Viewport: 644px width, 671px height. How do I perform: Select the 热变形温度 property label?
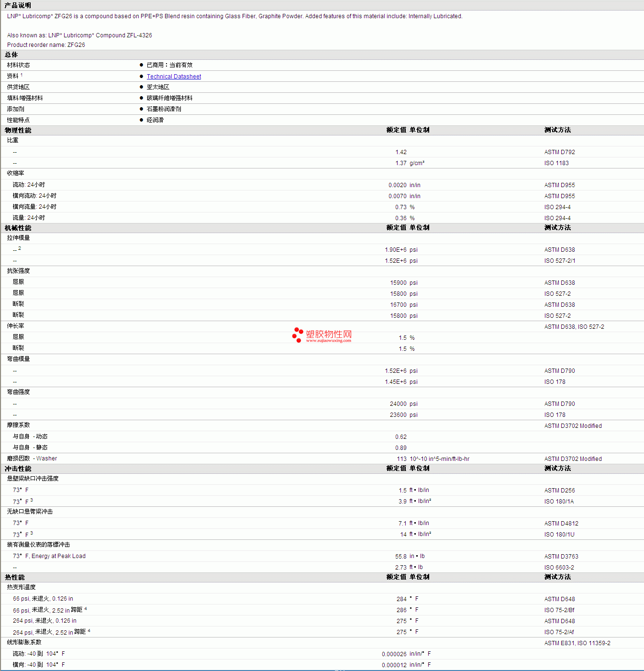tap(21, 587)
